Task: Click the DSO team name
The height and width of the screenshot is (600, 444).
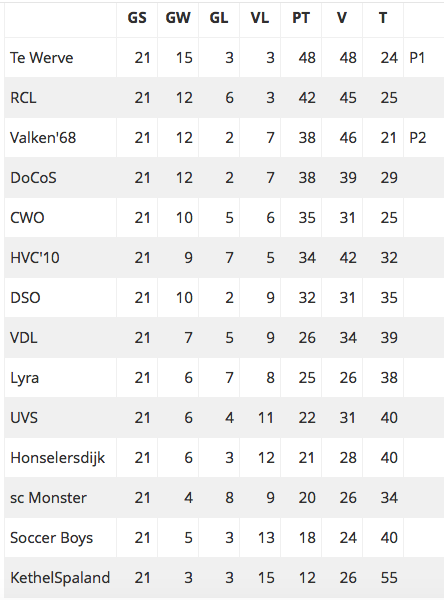Action: point(25,298)
